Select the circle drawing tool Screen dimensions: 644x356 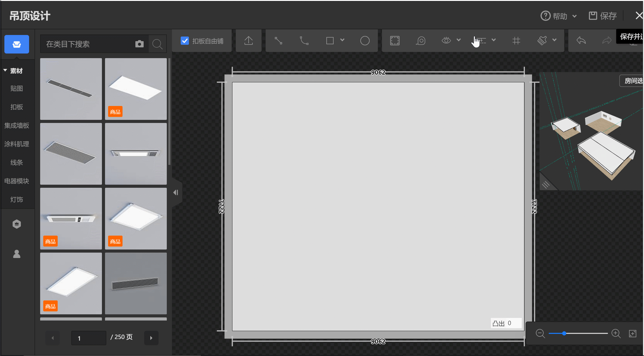coord(365,41)
